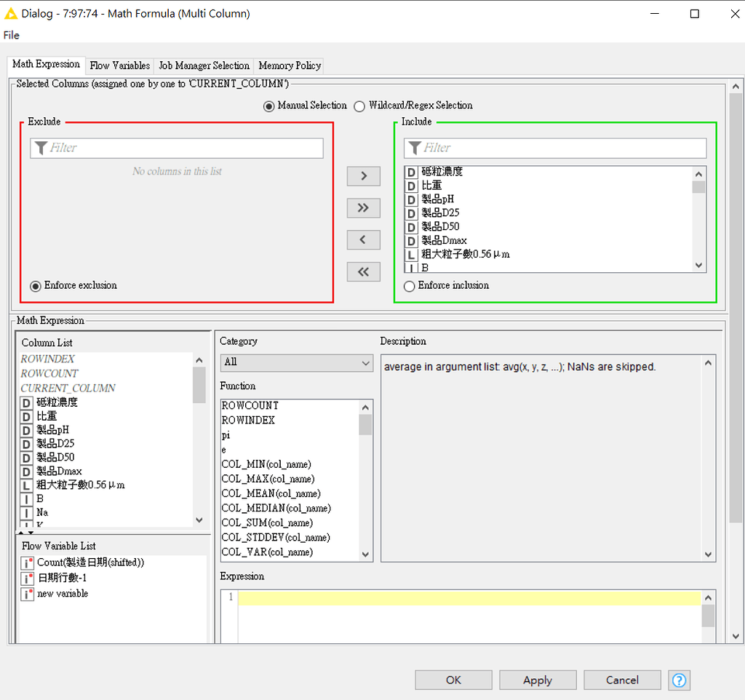Click the filter funnel icon in the Exclude panel

coord(41,148)
